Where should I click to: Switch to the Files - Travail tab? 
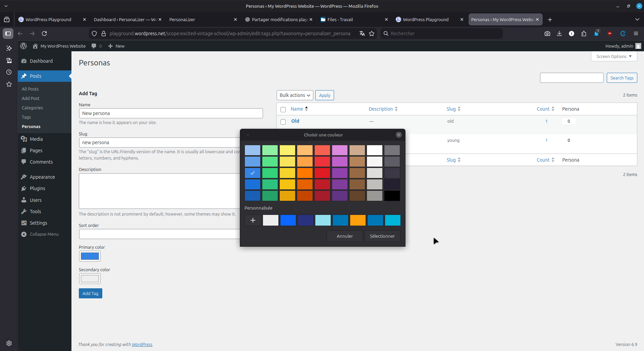point(340,19)
